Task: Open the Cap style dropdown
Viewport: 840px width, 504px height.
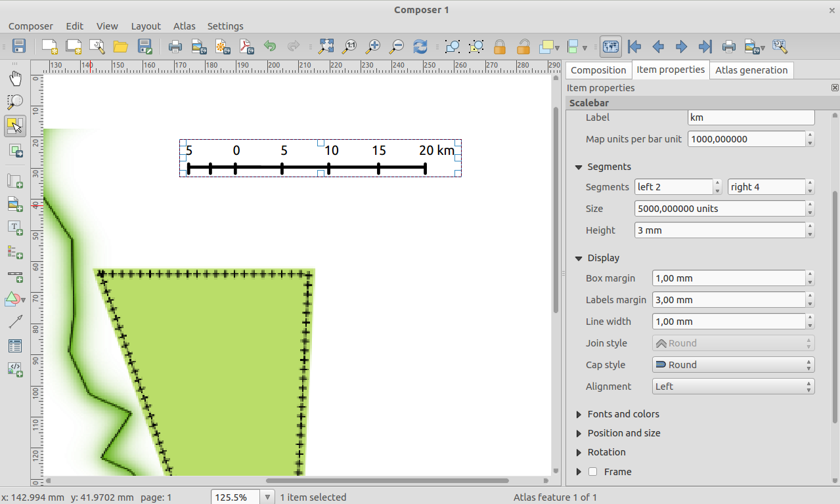Action: (733, 365)
